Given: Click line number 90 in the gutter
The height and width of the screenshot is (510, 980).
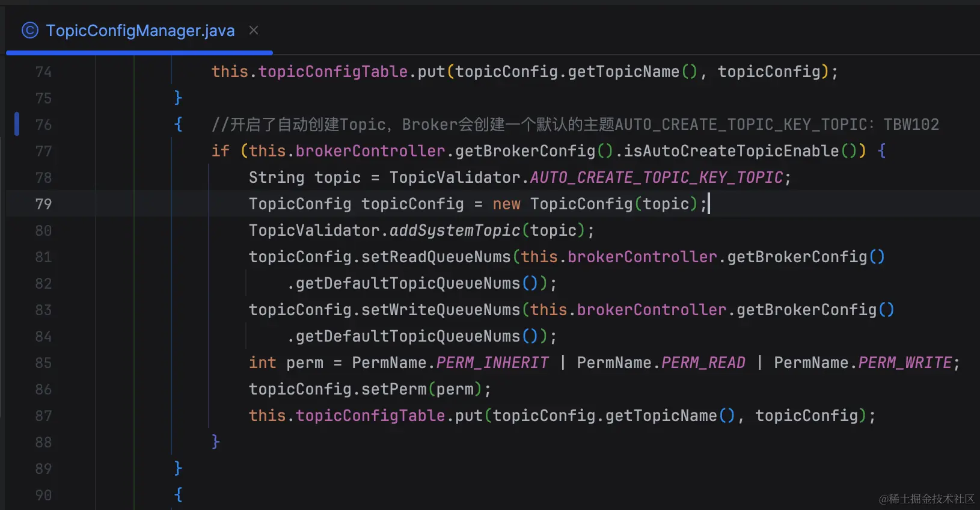Looking at the screenshot, I should click(43, 496).
